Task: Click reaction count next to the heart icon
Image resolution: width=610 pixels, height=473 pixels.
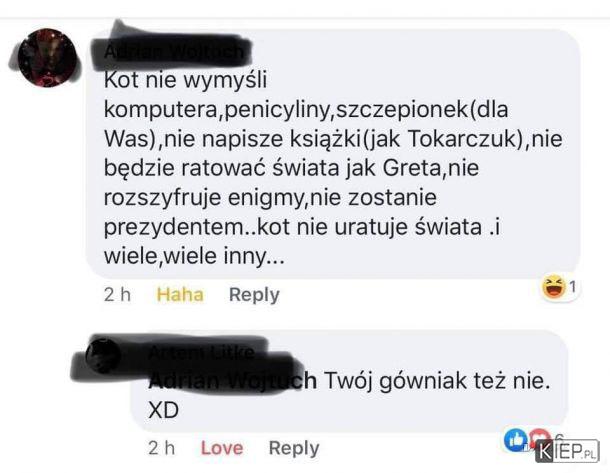Action: tap(559, 436)
